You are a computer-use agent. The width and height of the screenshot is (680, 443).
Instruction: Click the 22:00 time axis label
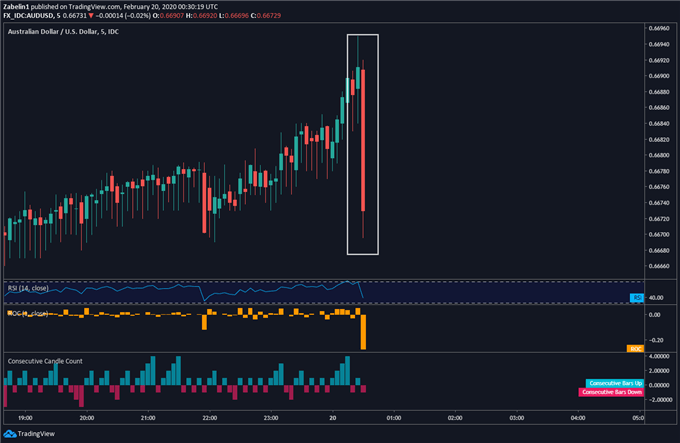pos(209,418)
